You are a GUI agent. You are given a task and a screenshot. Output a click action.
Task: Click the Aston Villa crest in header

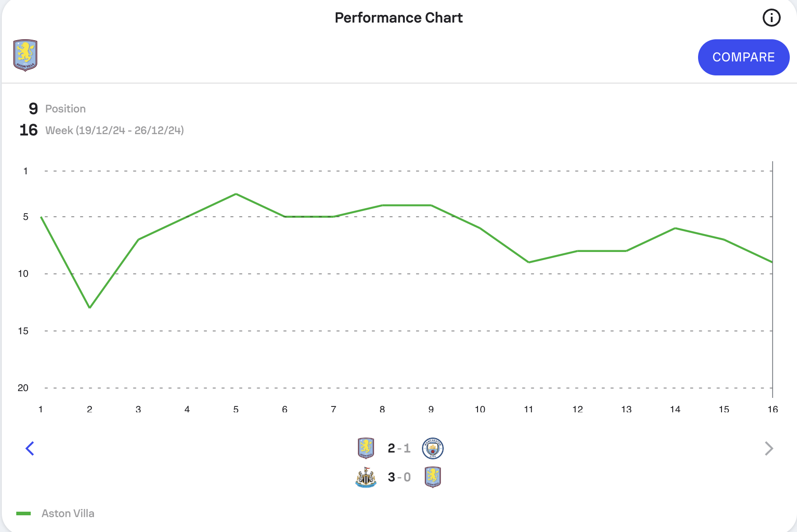(x=25, y=56)
